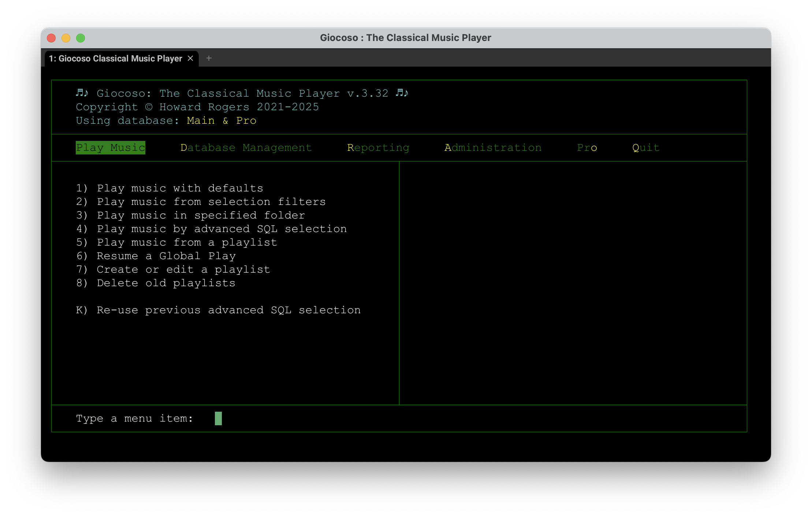
Task: Select the highlighted Play Music menu
Action: [x=110, y=147]
